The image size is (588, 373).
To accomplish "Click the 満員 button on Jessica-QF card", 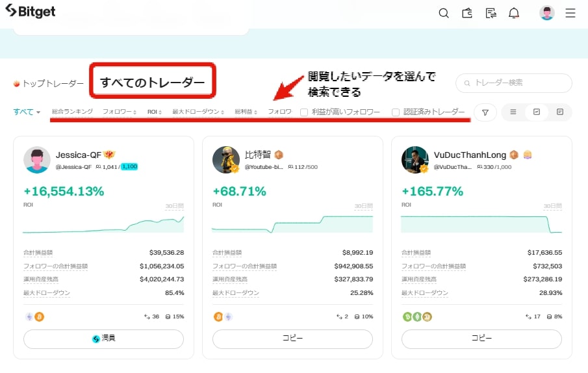I will tap(103, 339).
